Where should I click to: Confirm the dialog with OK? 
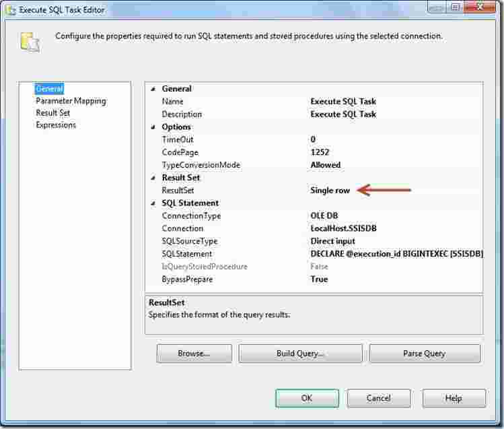[x=306, y=398]
